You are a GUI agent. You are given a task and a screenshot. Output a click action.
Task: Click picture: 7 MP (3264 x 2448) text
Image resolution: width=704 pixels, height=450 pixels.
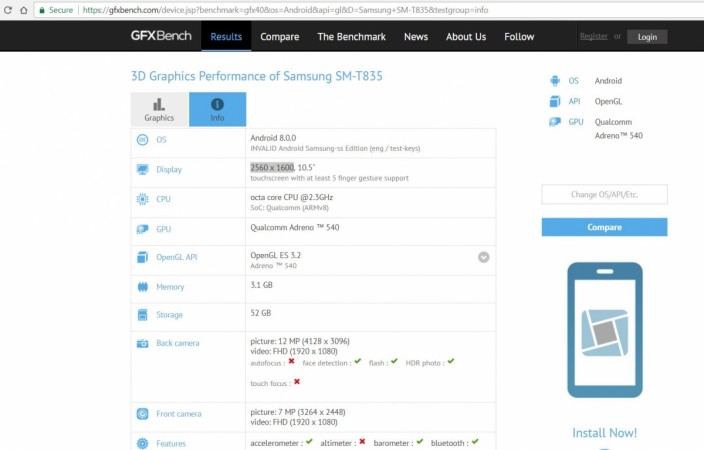[298, 412]
